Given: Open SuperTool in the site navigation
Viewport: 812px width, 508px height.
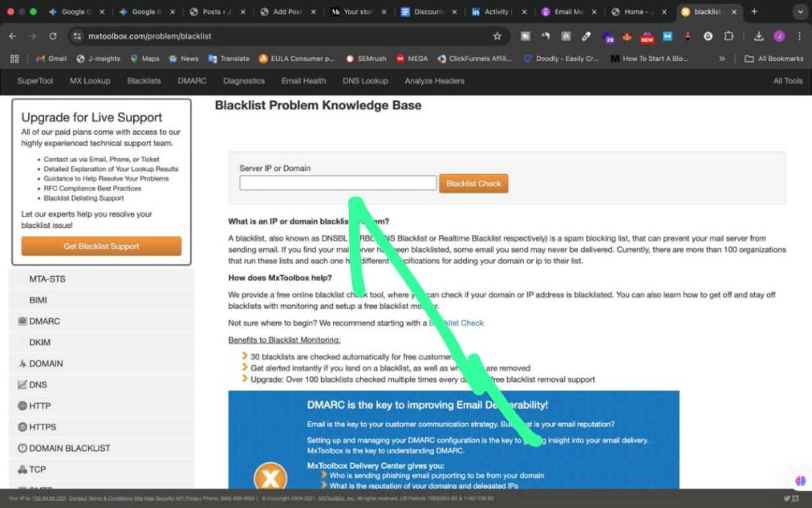Looking at the screenshot, I should tap(35, 81).
